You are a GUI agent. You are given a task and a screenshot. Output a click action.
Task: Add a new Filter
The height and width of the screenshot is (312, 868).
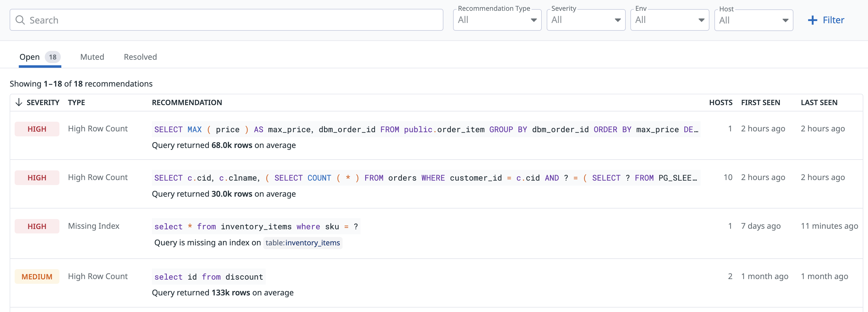pyautogui.click(x=826, y=20)
